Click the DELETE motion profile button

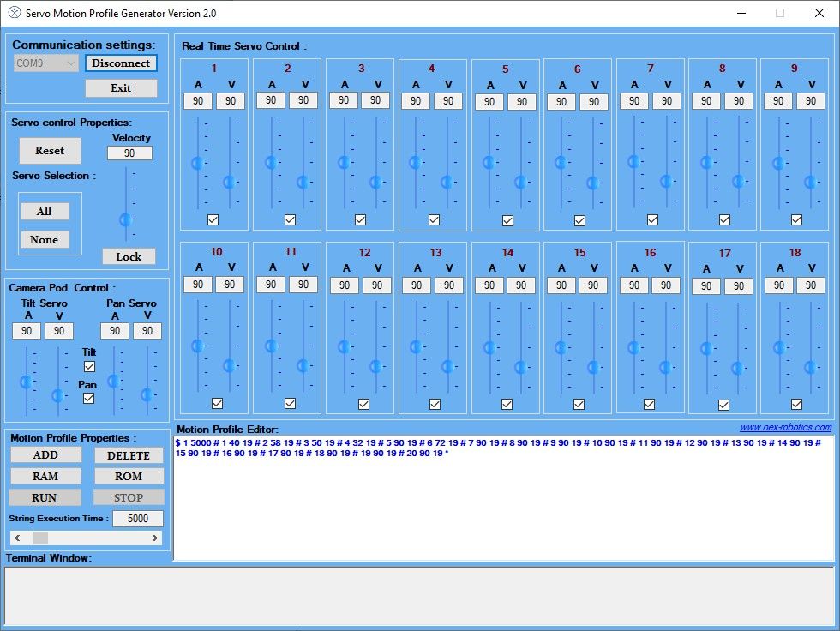tap(129, 455)
